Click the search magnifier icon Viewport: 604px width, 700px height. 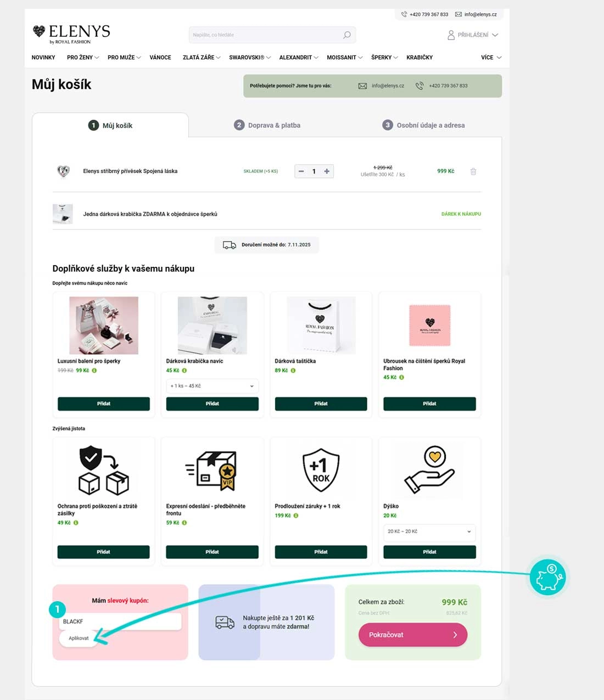point(347,35)
